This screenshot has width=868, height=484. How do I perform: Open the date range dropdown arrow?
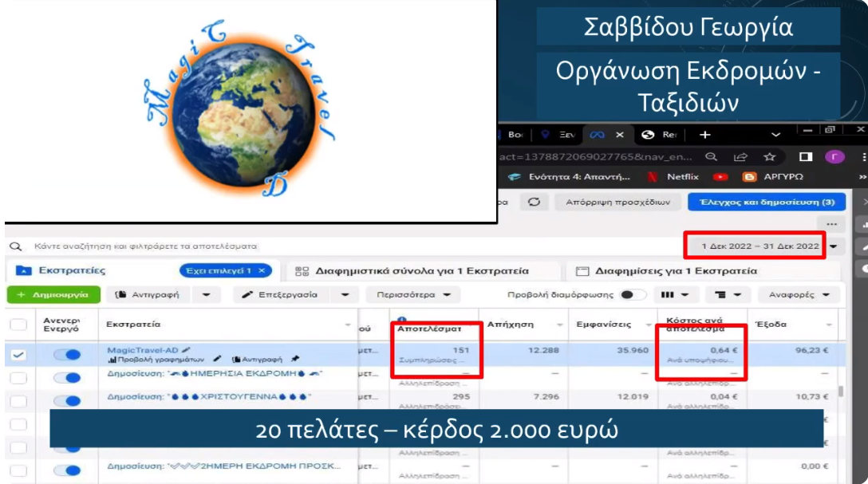tap(834, 246)
